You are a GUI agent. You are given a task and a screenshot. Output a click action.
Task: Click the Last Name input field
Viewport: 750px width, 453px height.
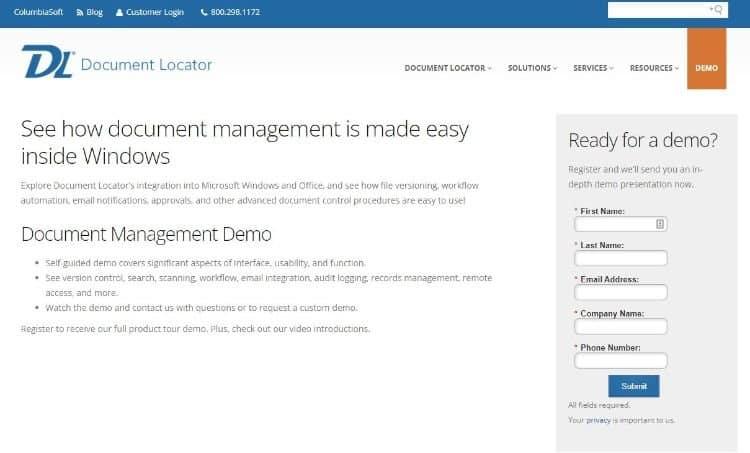pyautogui.click(x=620, y=258)
